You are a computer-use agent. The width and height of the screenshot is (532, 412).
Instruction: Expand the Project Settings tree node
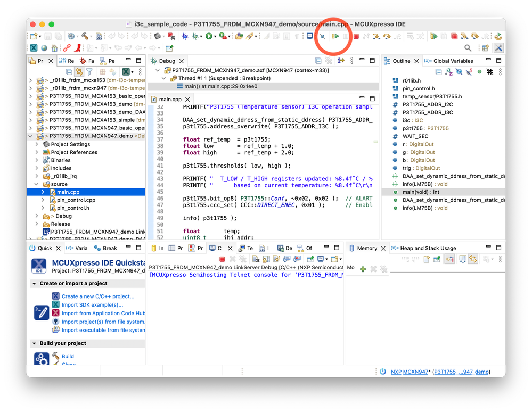37,144
